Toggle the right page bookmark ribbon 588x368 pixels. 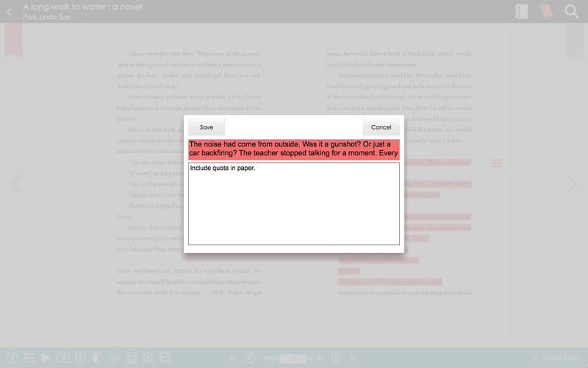tap(575, 39)
